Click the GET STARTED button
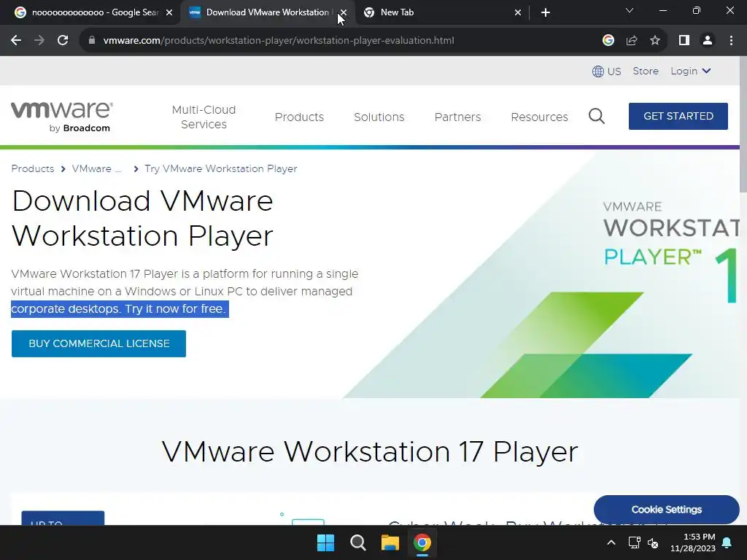Viewport: 747px width, 560px height. [678, 116]
